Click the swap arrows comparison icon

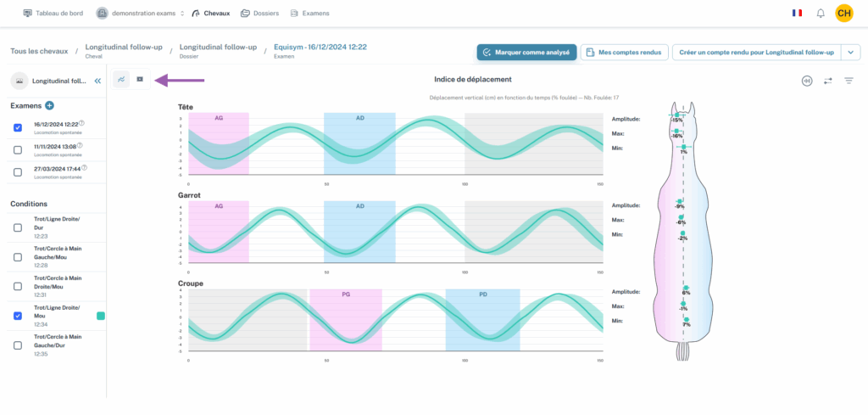(x=827, y=81)
